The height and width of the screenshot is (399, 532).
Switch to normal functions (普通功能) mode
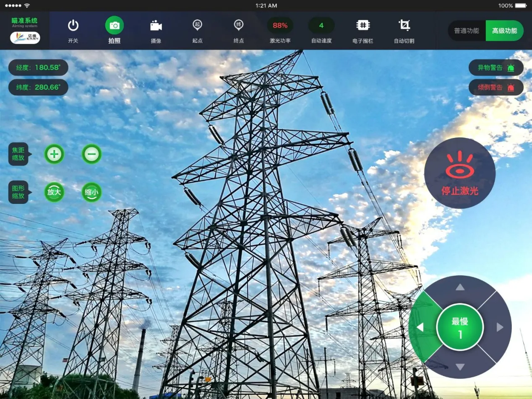(467, 31)
